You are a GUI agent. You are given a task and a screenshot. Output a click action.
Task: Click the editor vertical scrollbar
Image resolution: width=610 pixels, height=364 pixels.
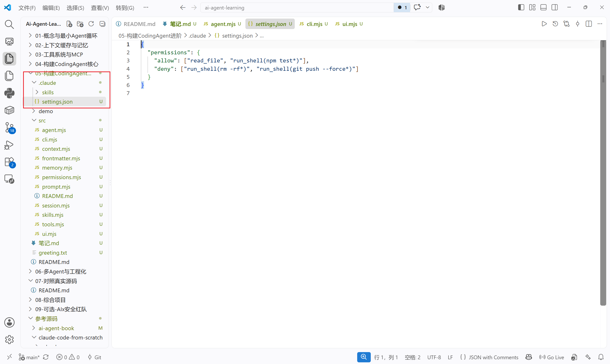point(603,173)
